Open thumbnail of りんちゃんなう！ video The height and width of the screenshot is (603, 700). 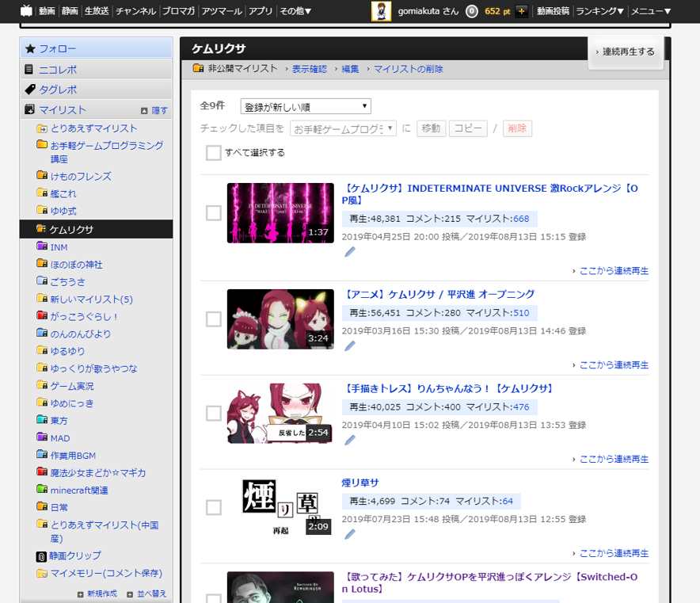pos(280,413)
